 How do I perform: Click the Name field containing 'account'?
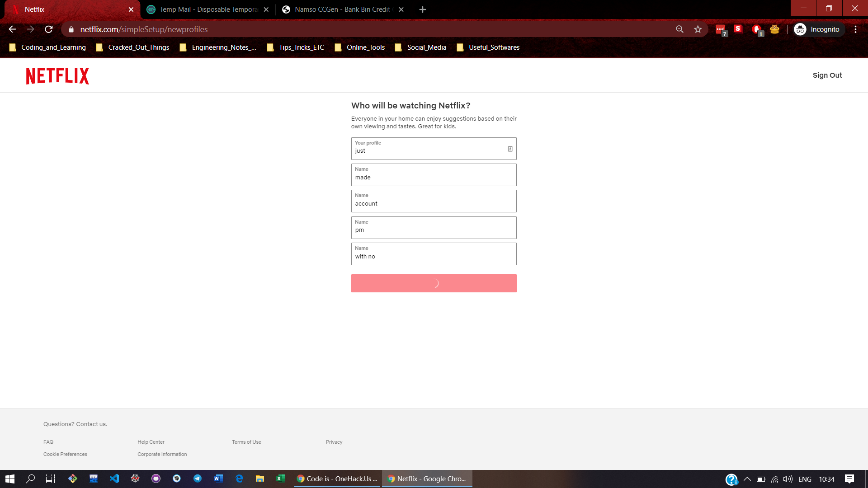point(434,202)
